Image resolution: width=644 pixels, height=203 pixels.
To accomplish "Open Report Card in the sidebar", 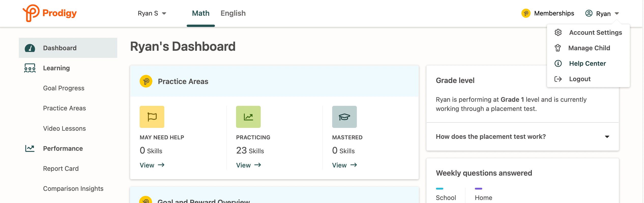I will click(61, 168).
